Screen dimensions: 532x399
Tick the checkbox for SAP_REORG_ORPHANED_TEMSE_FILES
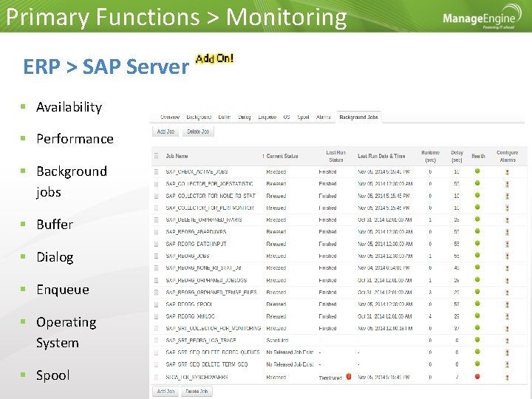pos(157,293)
